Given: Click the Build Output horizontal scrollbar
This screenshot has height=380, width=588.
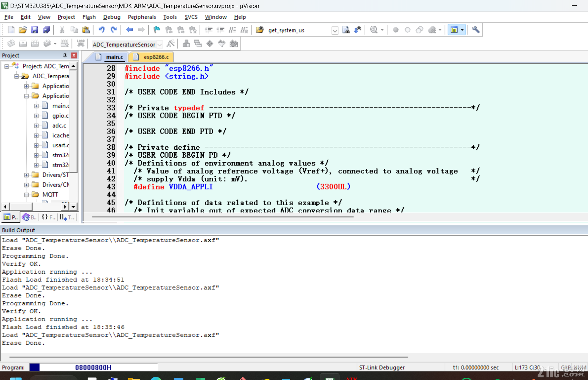Looking at the screenshot, I should tap(209, 357).
